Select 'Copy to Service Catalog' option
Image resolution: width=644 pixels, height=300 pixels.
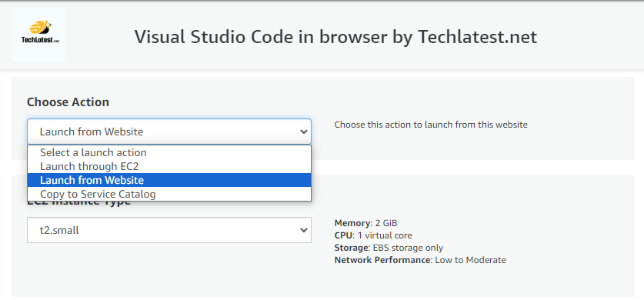(x=169, y=194)
